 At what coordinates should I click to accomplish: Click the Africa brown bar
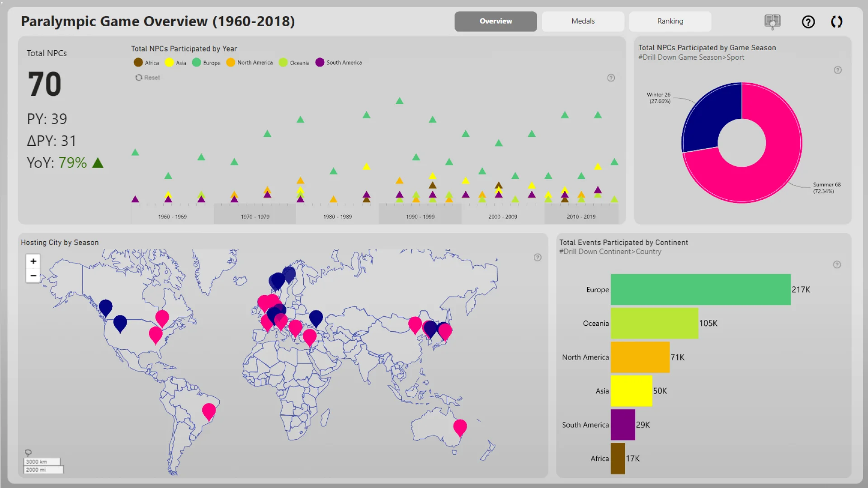[x=618, y=458]
